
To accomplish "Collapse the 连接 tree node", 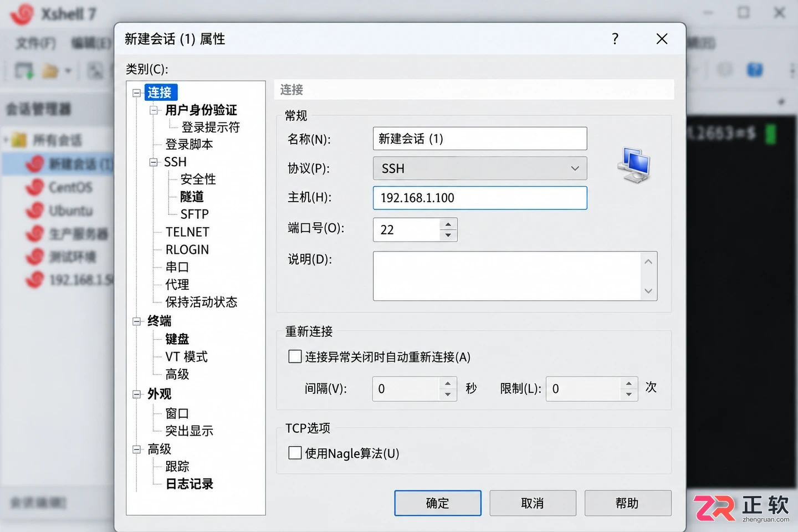I will click(x=137, y=93).
